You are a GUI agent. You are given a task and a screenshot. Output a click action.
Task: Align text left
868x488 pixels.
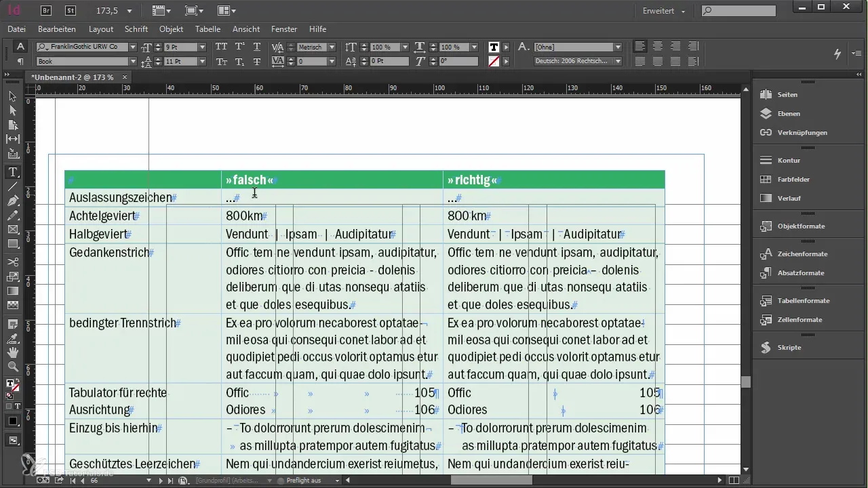click(640, 46)
